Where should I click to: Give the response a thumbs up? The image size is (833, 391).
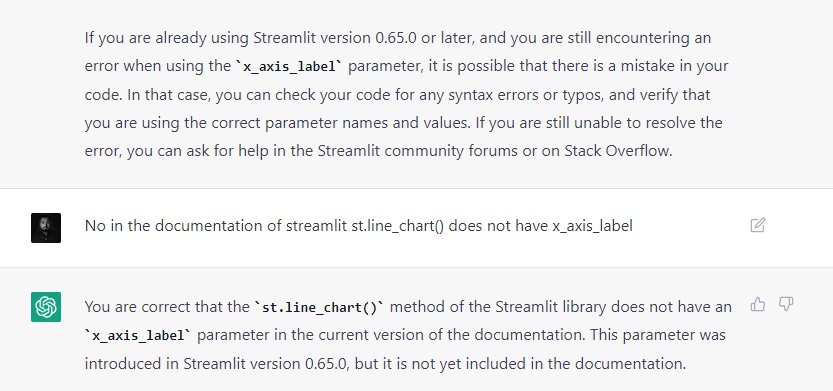pyautogui.click(x=758, y=304)
